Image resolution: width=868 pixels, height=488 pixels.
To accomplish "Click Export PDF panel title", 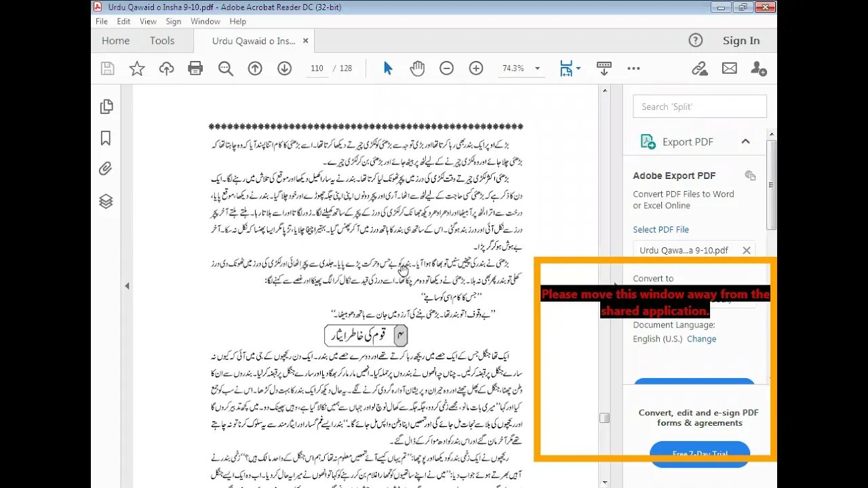I will (x=688, y=142).
